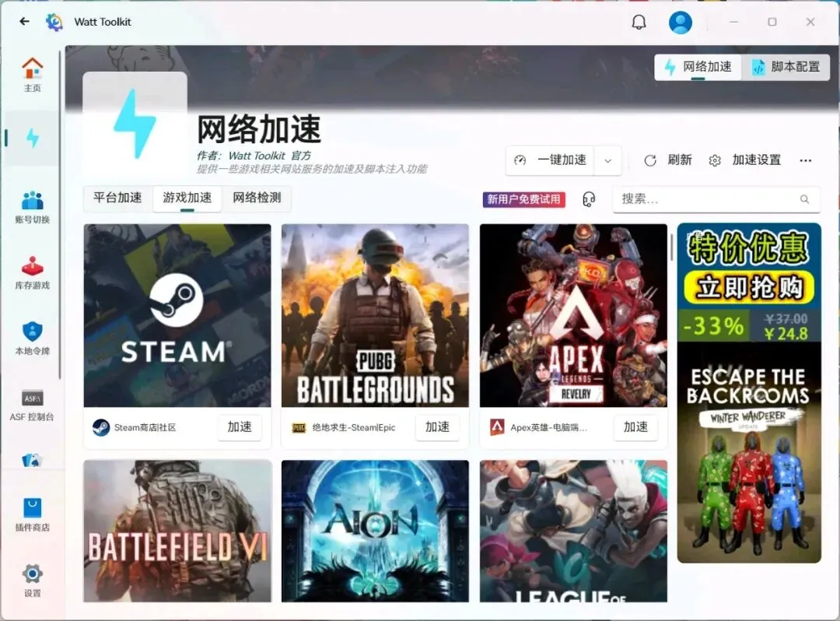The width and height of the screenshot is (840, 621).
Task: Open the Steam cover thumbnail
Action: pos(177,316)
